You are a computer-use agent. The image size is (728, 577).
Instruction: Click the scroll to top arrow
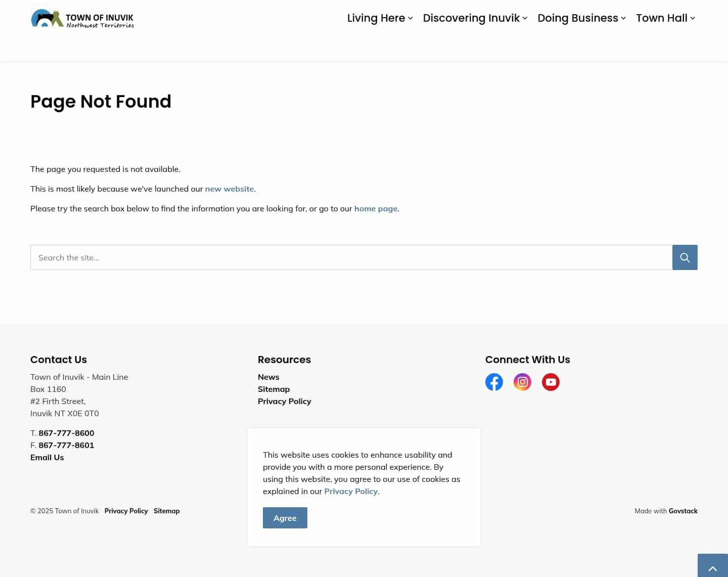tap(713, 569)
